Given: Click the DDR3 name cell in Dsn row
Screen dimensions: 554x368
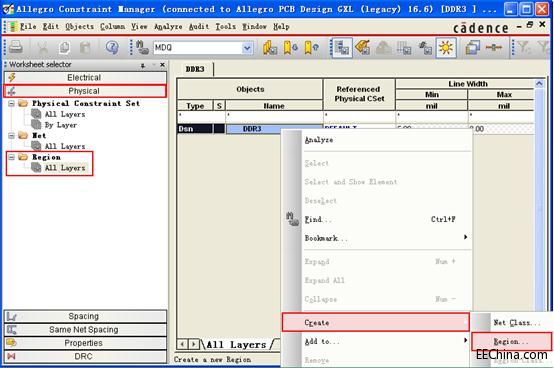Looking at the screenshot, I should [x=252, y=129].
